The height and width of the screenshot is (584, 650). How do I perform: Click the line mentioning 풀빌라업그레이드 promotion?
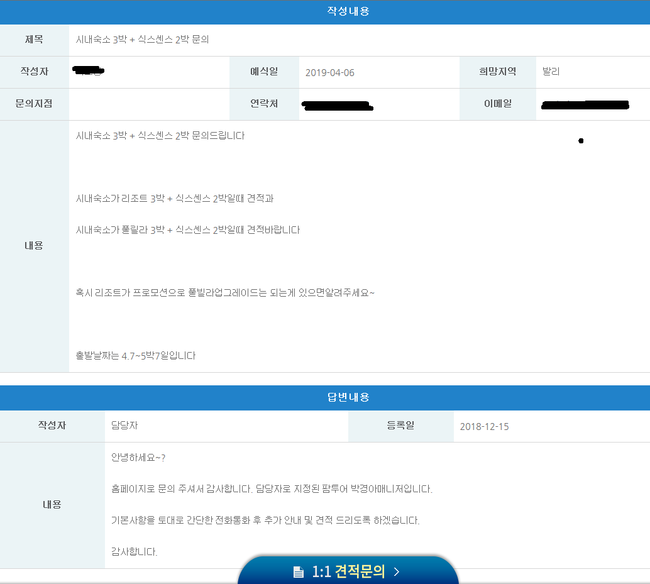pyautogui.click(x=225, y=292)
